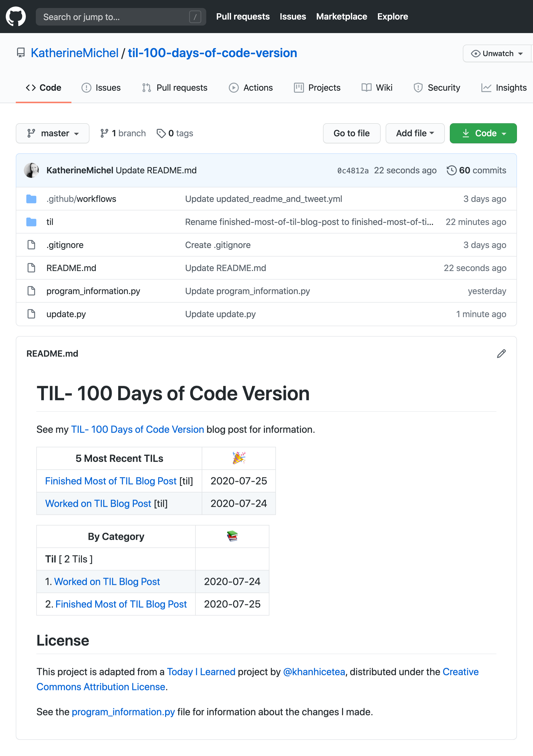Click the Go to file button
The width and height of the screenshot is (533, 756).
tap(352, 133)
